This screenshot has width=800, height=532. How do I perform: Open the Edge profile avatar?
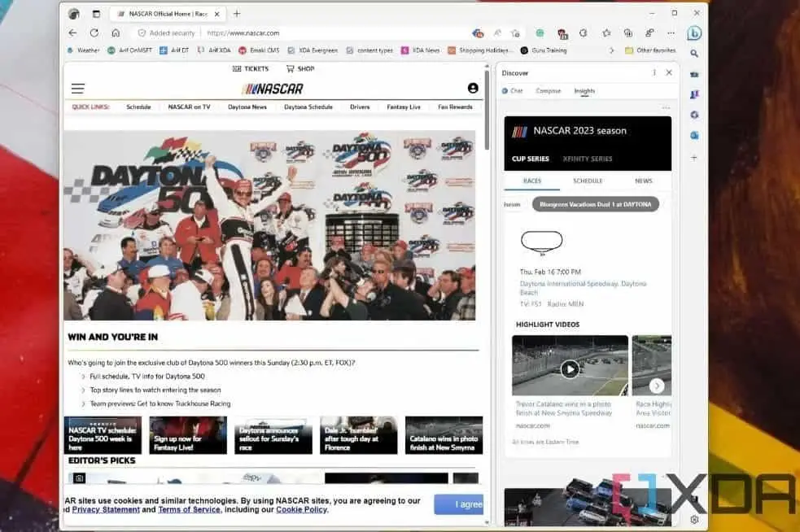click(x=74, y=15)
